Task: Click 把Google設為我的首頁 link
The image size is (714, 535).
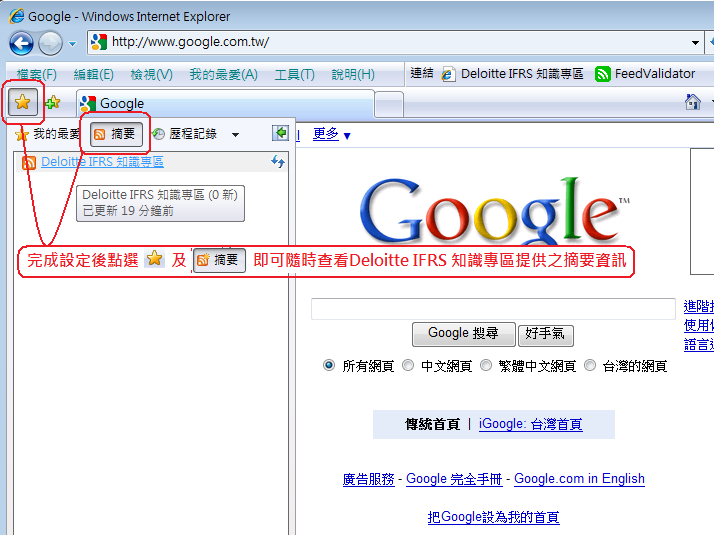Action: tap(494, 517)
